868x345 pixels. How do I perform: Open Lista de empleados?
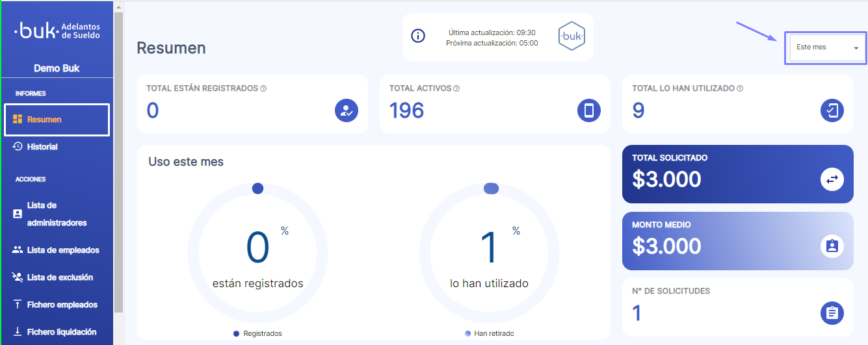(x=62, y=250)
